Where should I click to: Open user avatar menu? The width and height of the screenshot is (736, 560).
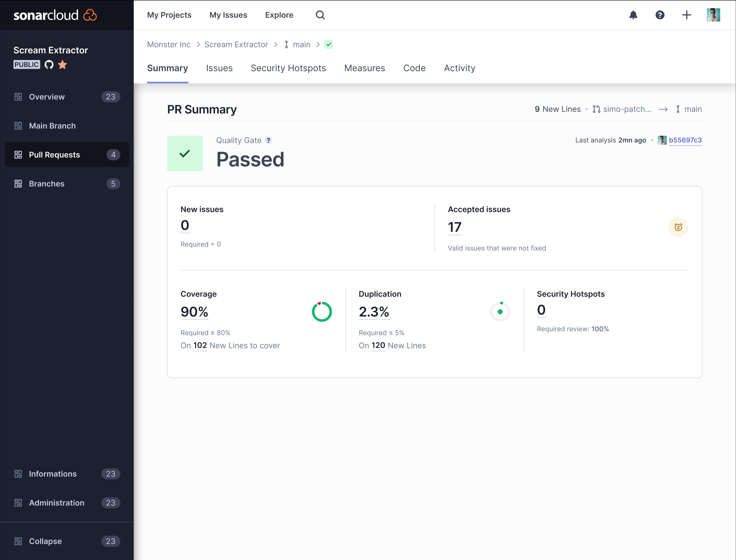(713, 15)
